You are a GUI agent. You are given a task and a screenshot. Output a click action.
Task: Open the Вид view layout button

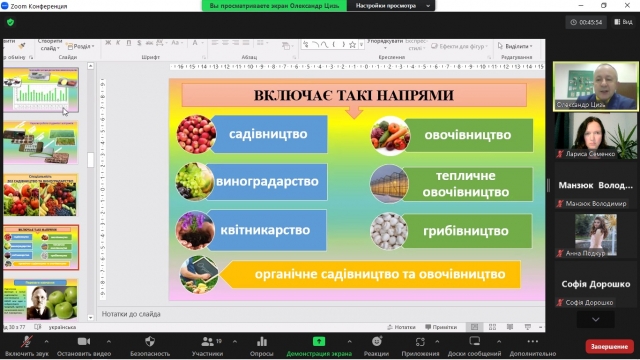click(623, 22)
